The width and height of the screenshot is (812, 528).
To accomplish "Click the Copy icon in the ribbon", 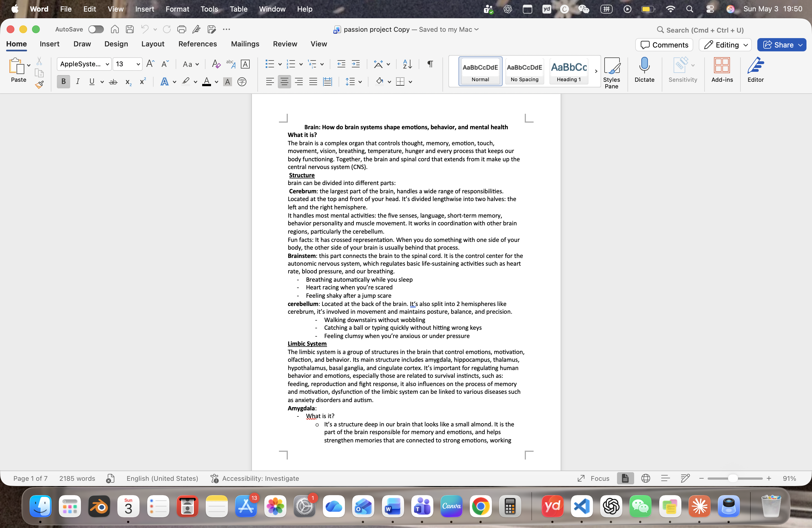I will click(39, 73).
